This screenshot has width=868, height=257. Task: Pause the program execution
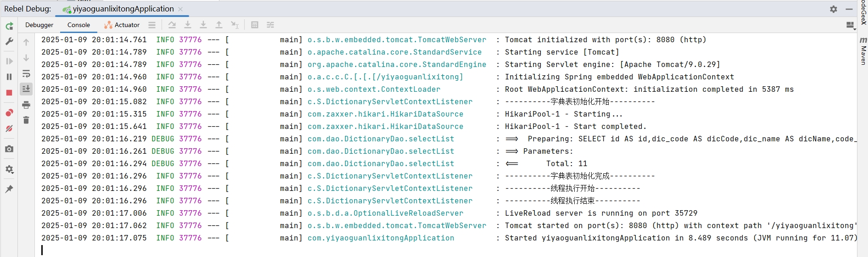[x=9, y=77]
